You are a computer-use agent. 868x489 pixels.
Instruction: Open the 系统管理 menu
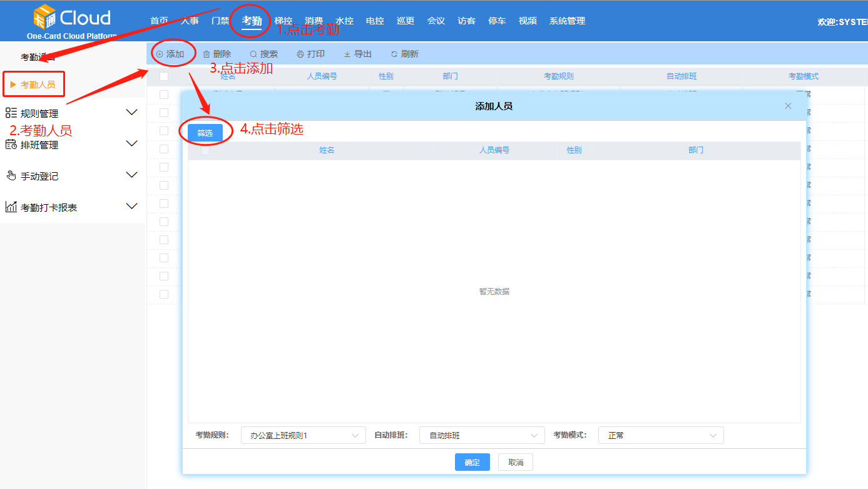[566, 20]
